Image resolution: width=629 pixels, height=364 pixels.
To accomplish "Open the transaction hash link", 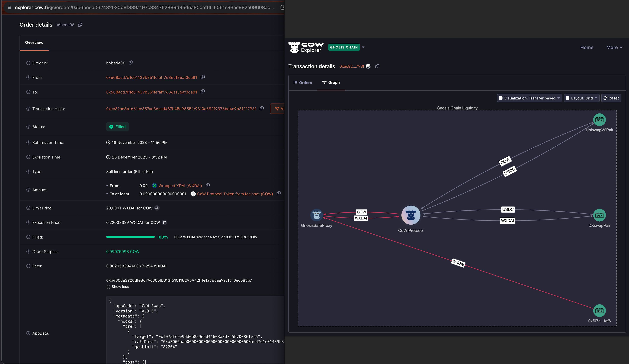I will coord(181,109).
